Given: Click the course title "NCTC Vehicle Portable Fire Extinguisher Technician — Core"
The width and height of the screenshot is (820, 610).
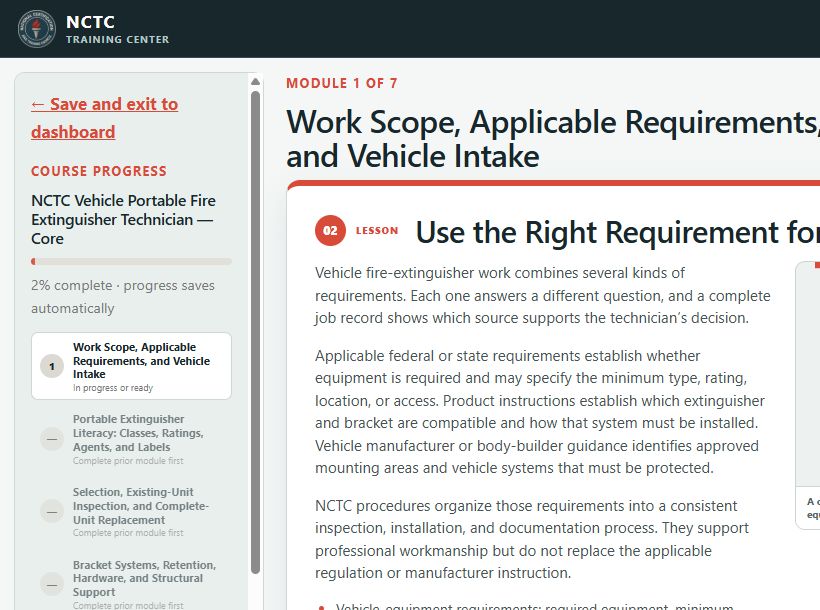Looking at the screenshot, I should [x=123, y=220].
